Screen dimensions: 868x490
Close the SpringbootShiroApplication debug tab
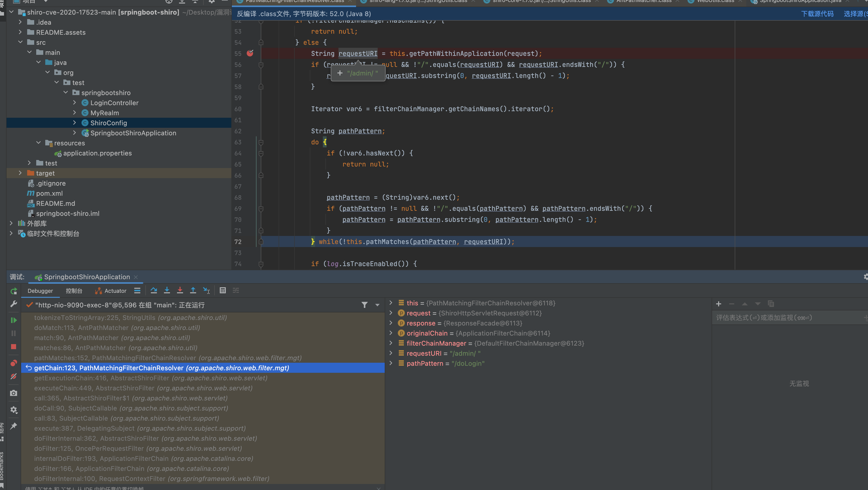(136, 277)
